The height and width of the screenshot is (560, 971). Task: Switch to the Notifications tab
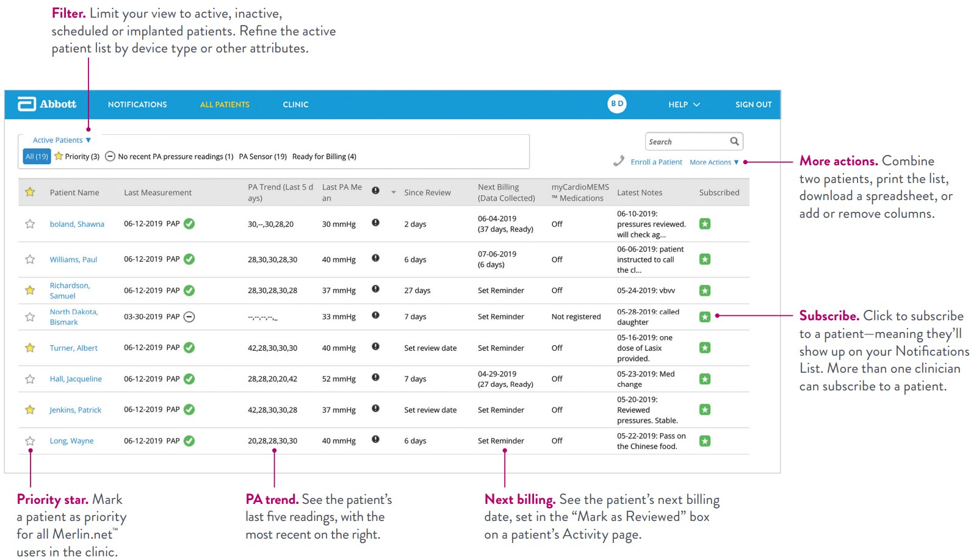[x=137, y=104]
